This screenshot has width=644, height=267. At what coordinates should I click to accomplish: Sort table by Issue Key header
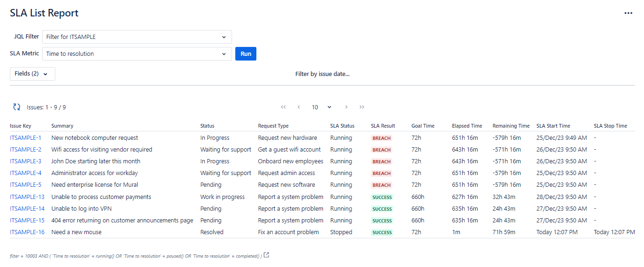click(x=21, y=126)
